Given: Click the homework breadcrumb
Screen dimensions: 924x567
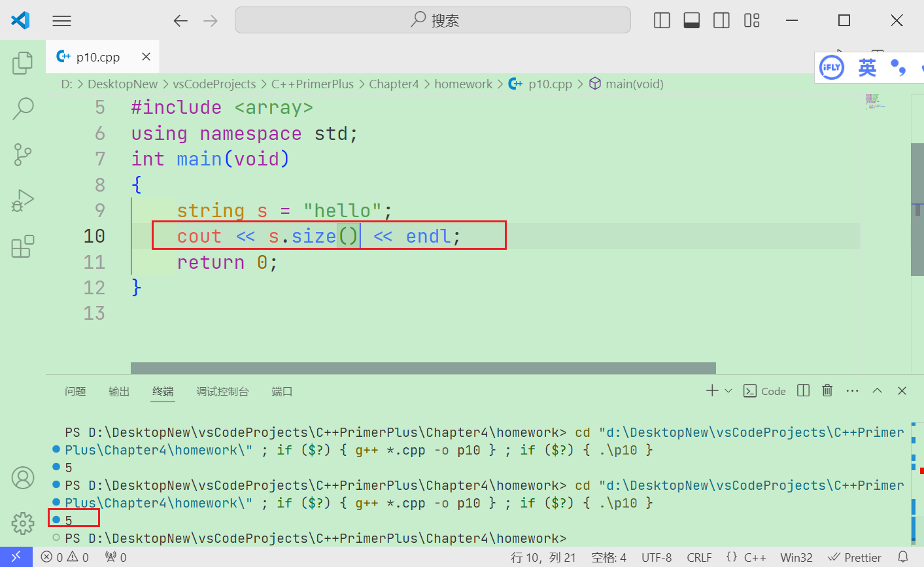Looking at the screenshot, I should click(x=464, y=84).
